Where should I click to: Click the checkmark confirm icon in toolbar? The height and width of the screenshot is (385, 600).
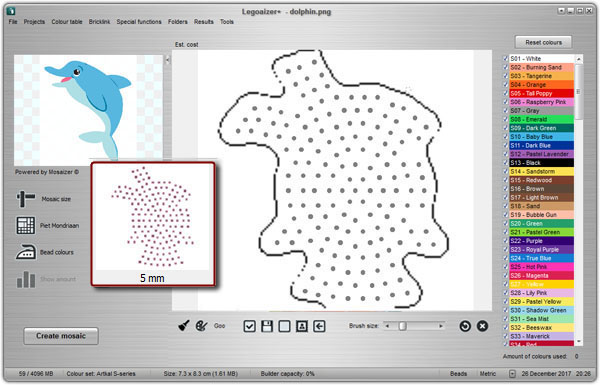[249, 326]
